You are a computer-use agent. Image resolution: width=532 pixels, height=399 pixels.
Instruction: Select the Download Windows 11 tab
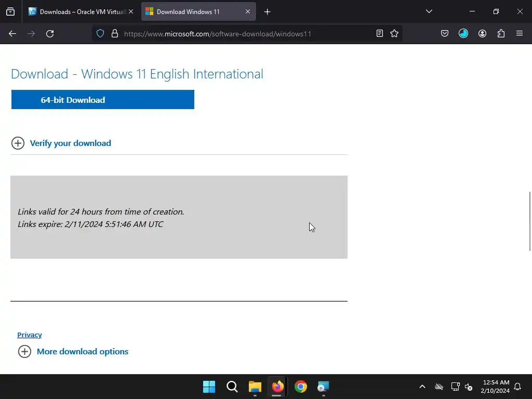coord(198,12)
